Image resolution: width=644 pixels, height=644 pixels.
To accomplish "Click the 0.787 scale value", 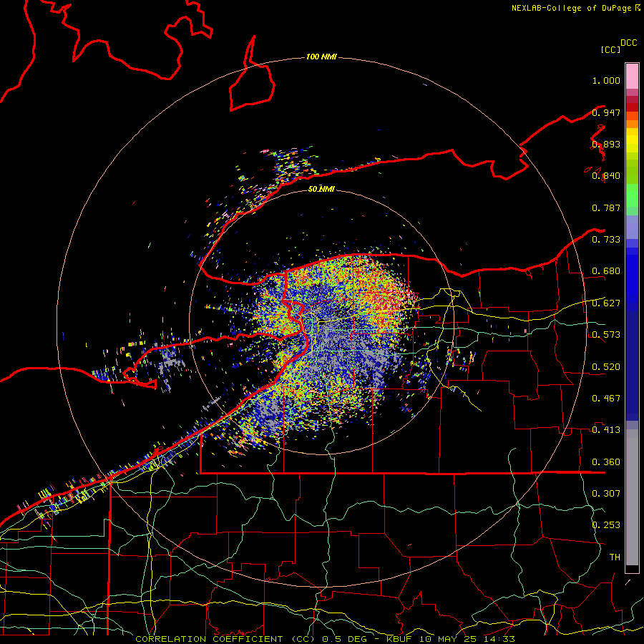I will point(606,208).
